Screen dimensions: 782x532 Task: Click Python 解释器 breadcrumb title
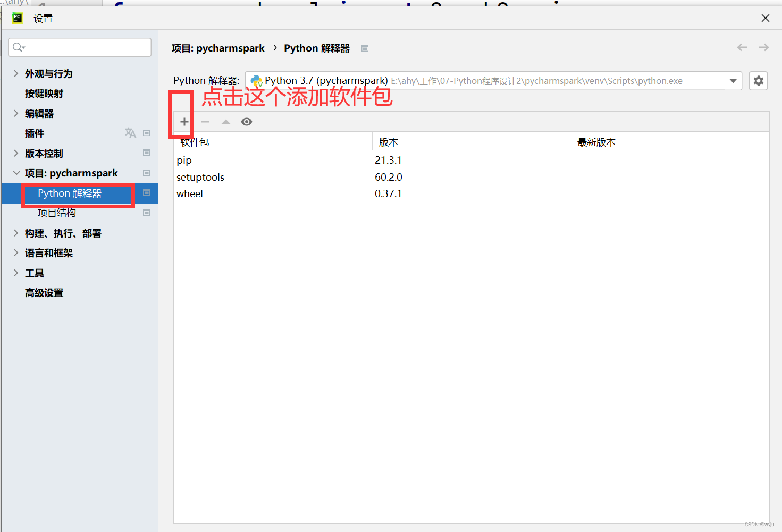pos(317,48)
